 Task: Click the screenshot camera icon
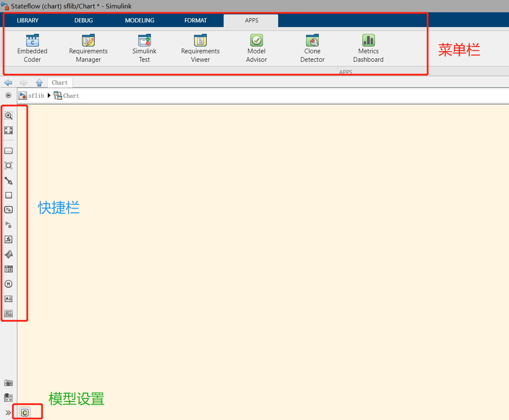tap(8, 383)
